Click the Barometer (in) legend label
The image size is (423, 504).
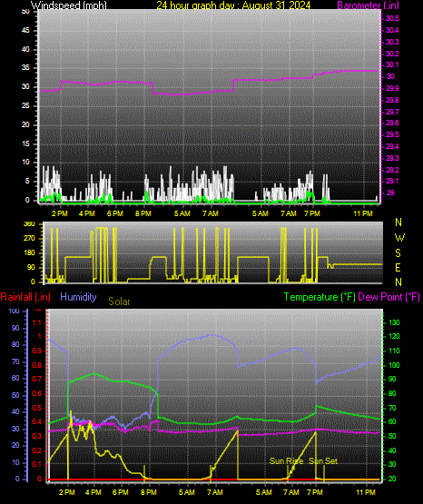coord(368,5)
